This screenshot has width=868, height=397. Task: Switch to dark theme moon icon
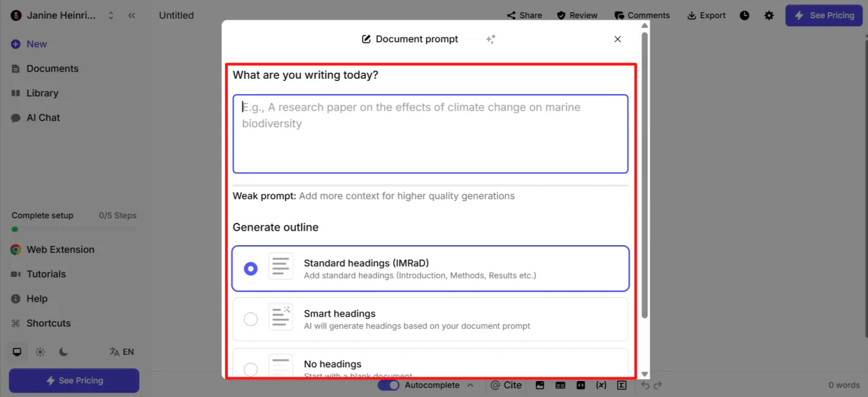click(x=64, y=352)
